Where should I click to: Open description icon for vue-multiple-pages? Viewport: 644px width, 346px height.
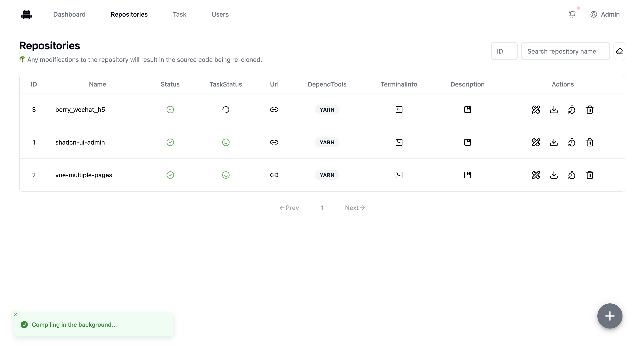point(467,175)
